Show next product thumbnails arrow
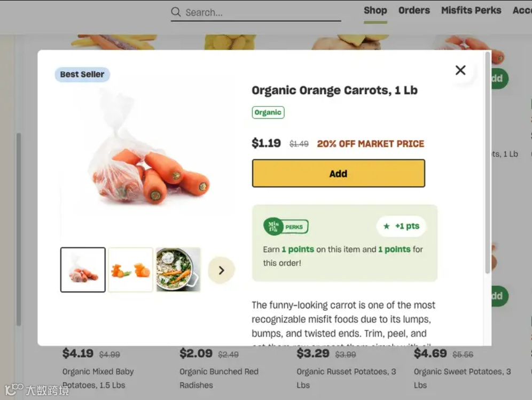 tap(221, 270)
